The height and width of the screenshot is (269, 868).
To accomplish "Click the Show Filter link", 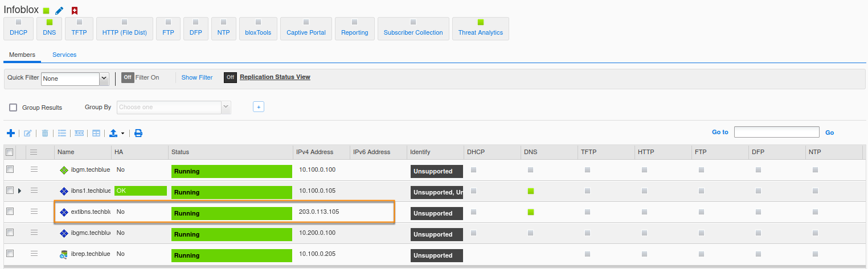I will coord(197,77).
